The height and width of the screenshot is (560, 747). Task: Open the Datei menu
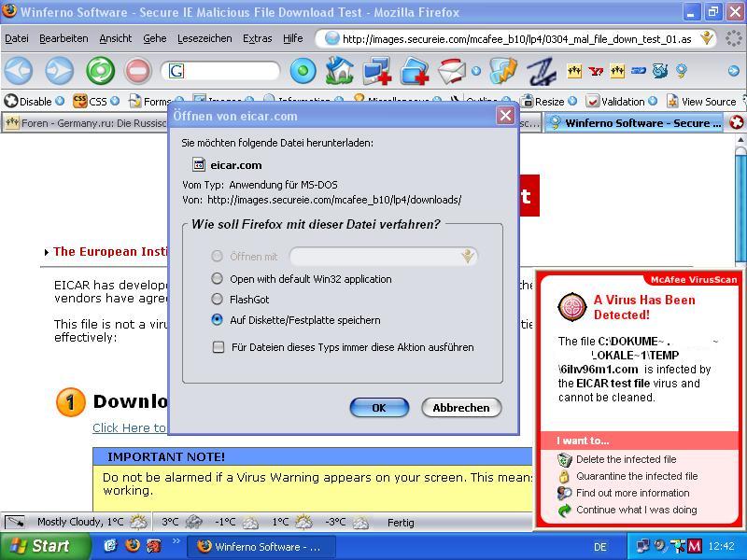(x=17, y=38)
